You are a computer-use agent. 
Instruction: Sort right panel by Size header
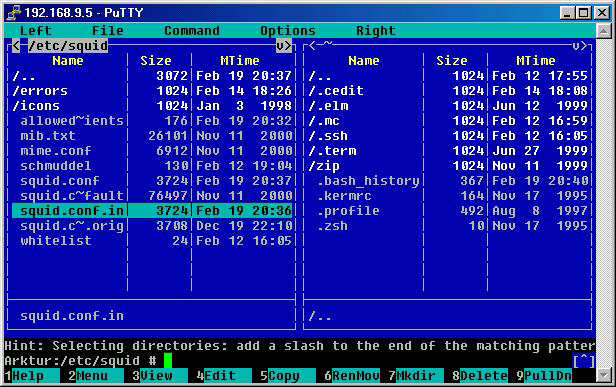click(451, 61)
